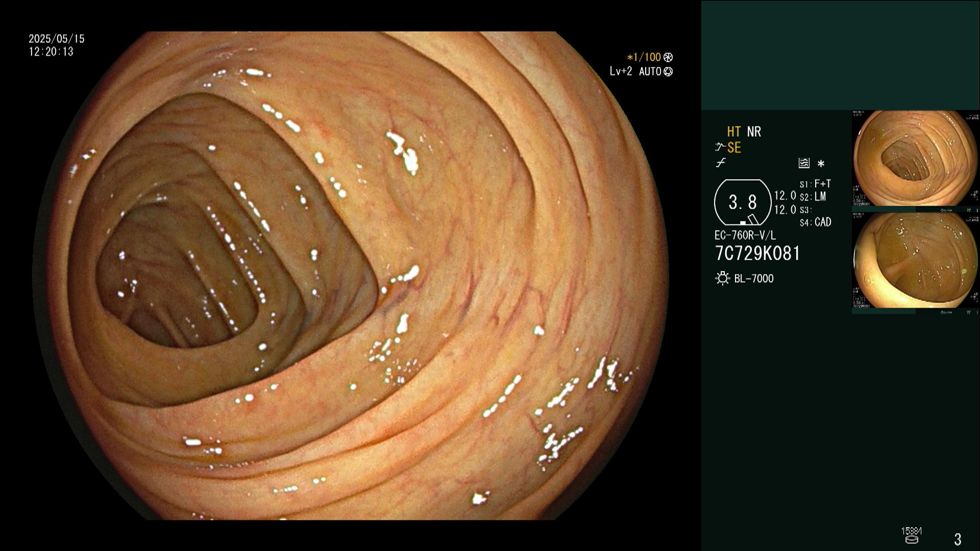The height and width of the screenshot is (551, 980).
Task: Click the scope zoom indicator showing 3.8
Action: [743, 203]
